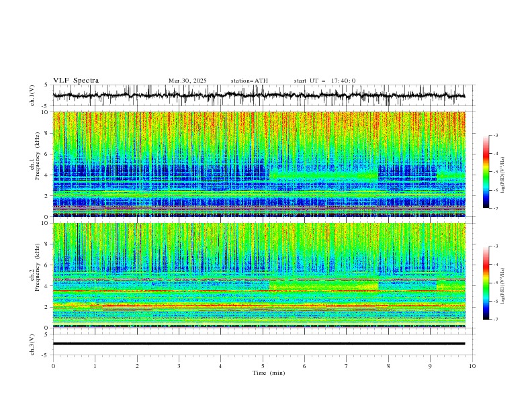Screen dimensions: 532x411
Task: Click the "ch.1(V)" waveform axis label
Action: tap(32, 95)
